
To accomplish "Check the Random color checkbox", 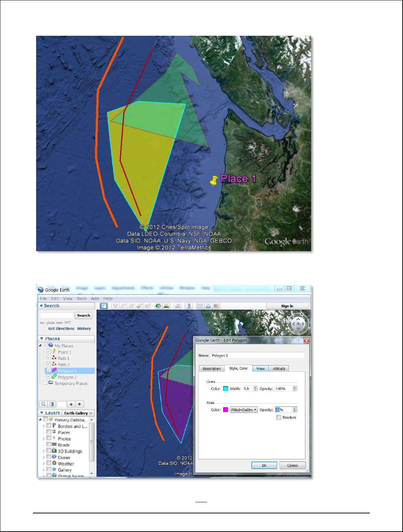I will click(x=279, y=418).
